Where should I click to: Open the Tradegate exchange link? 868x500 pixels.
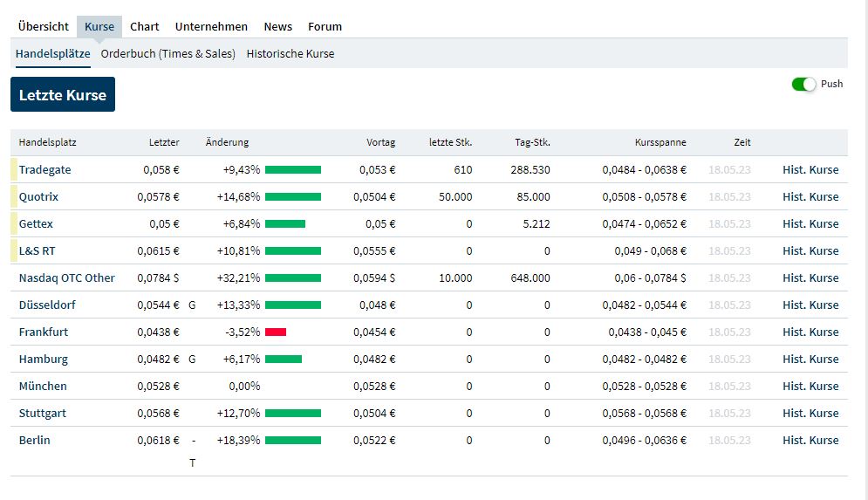pyautogui.click(x=45, y=170)
